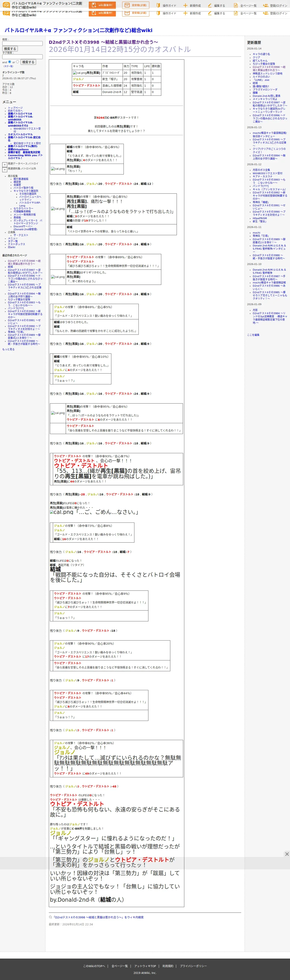Open the 愚痴板 link
This screenshot has width=290, height=980.
(x=18, y=218)
